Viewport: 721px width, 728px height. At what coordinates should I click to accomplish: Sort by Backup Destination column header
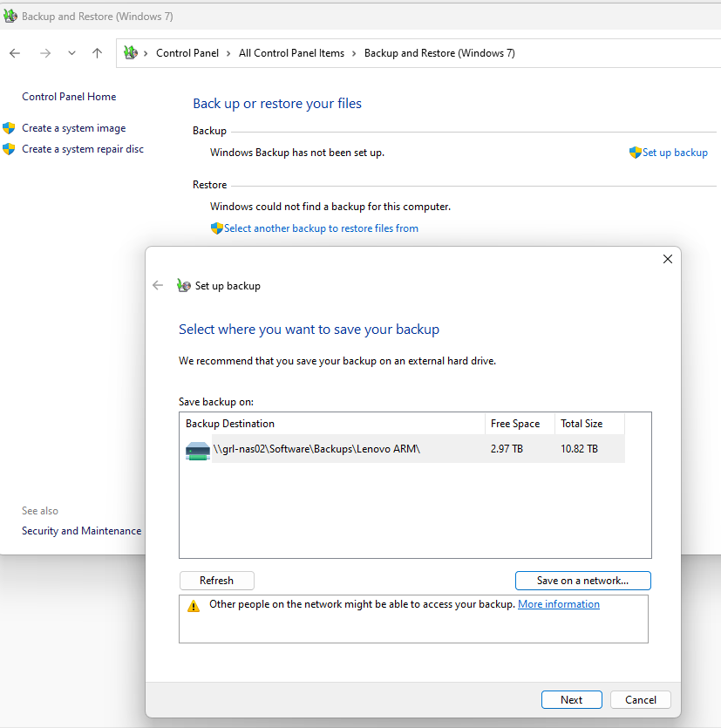tap(332, 424)
